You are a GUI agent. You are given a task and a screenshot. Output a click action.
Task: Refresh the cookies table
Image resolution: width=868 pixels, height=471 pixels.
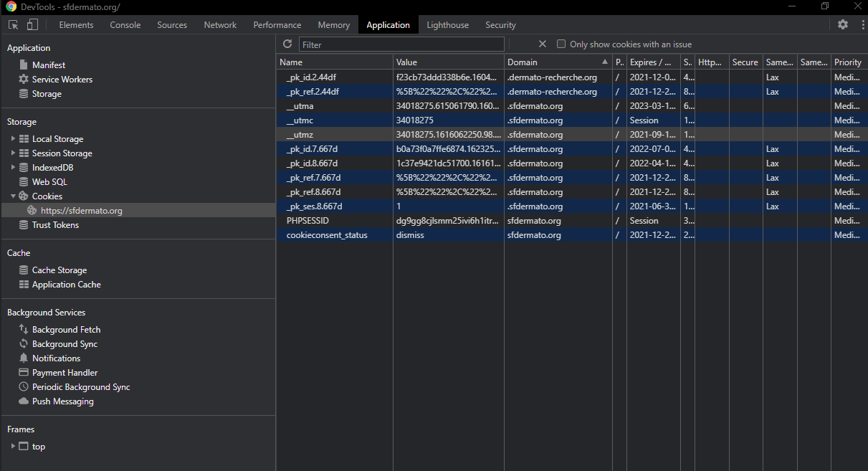(287, 44)
